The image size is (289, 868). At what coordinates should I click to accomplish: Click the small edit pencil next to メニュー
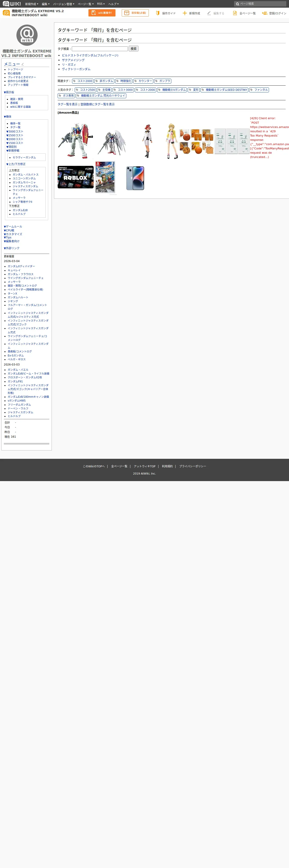23,64
